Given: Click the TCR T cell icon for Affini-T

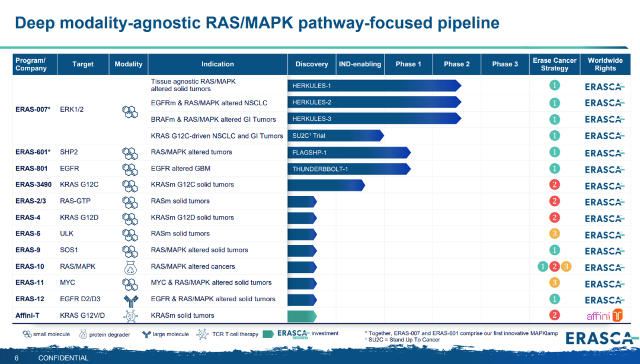Looking at the screenshot, I should (x=130, y=315).
